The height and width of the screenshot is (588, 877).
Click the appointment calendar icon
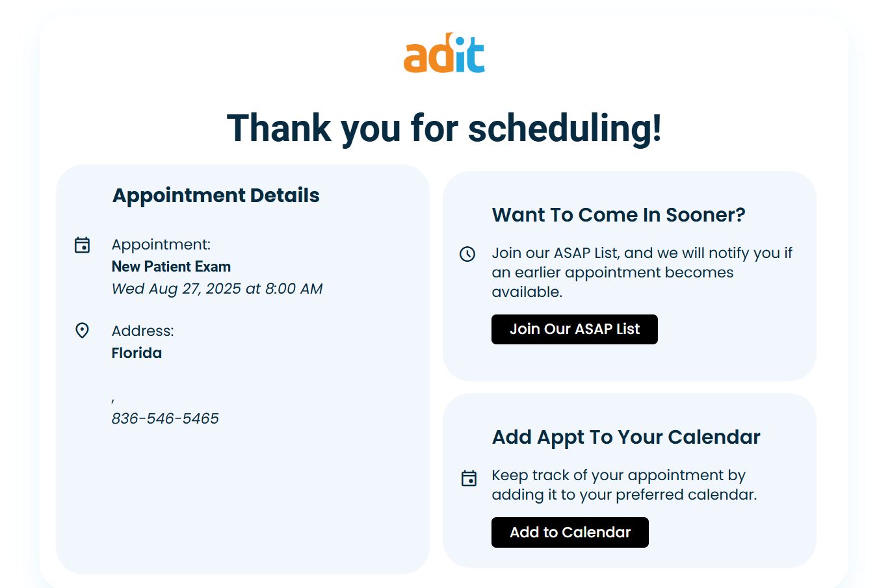point(82,245)
